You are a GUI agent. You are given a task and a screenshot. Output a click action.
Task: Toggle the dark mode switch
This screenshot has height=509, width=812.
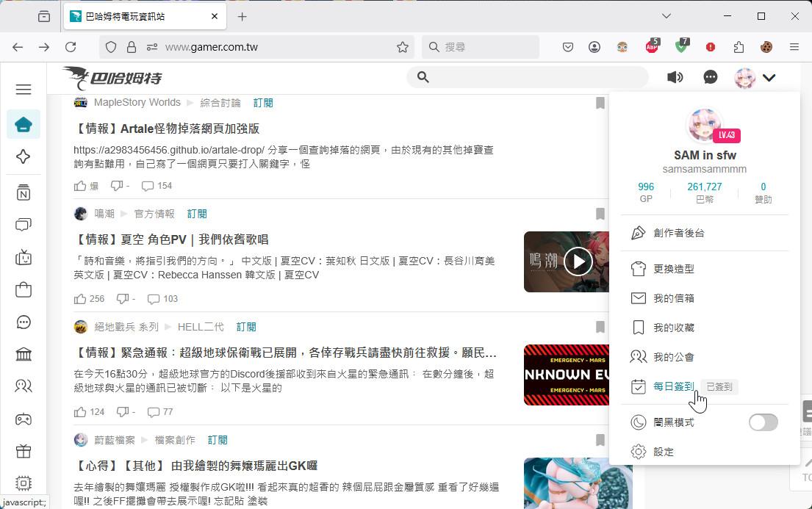pos(762,422)
